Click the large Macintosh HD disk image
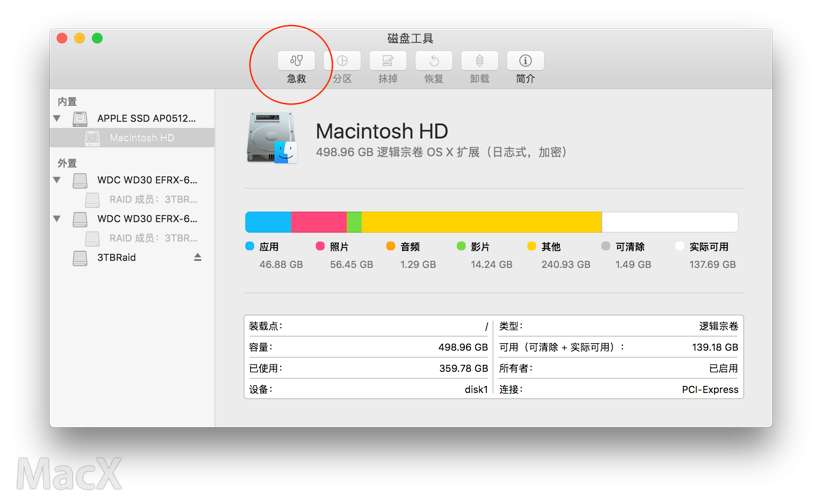The image size is (822, 498). point(272,138)
